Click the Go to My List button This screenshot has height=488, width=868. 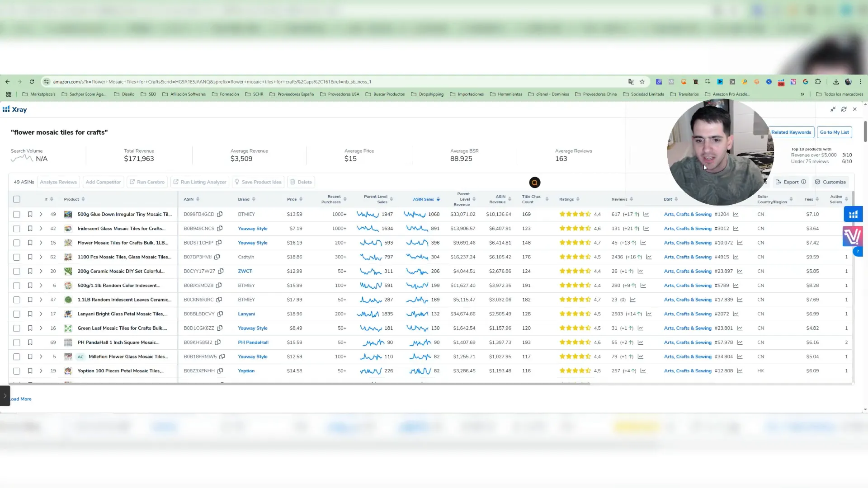(835, 132)
